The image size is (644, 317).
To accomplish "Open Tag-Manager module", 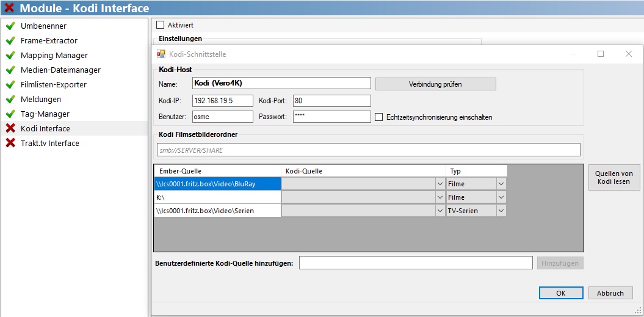I will (45, 114).
